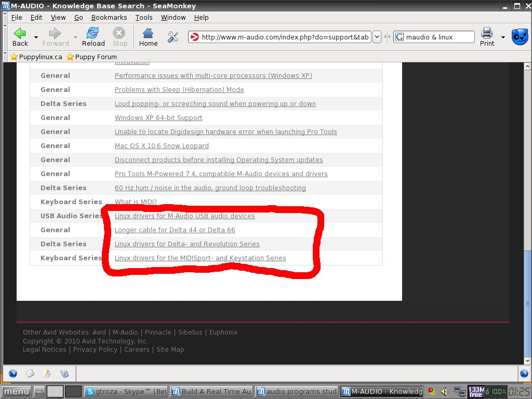The image size is (532, 399).
Task: Open the Puppy Forum bookmark
Action: (x=91, y=57)
